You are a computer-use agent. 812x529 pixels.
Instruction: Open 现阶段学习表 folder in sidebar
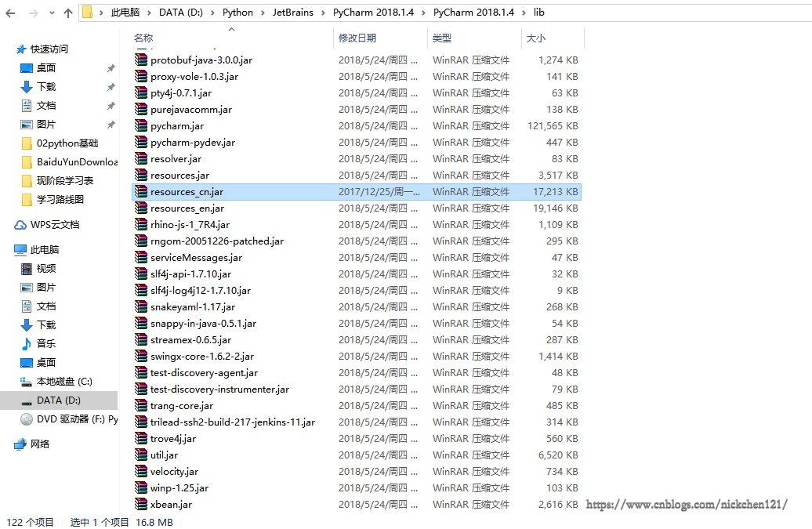65,181
